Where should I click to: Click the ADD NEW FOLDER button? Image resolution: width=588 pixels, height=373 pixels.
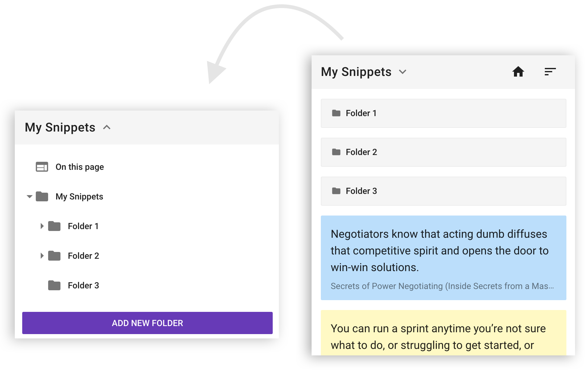point(147,323)
